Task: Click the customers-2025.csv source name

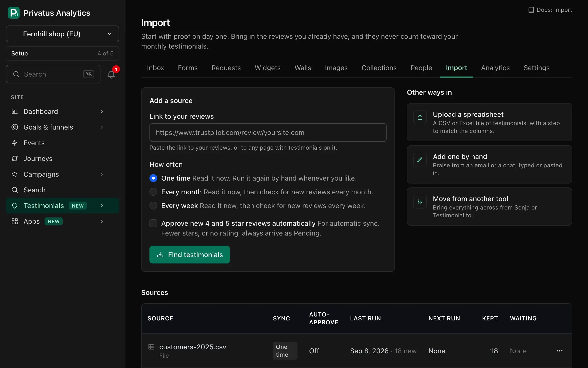Action: tap(193, 347)
